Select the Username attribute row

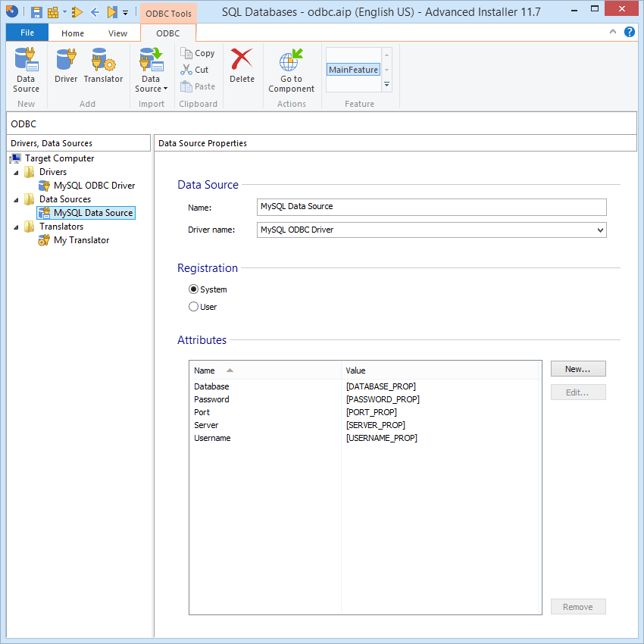tap(364, 438)
